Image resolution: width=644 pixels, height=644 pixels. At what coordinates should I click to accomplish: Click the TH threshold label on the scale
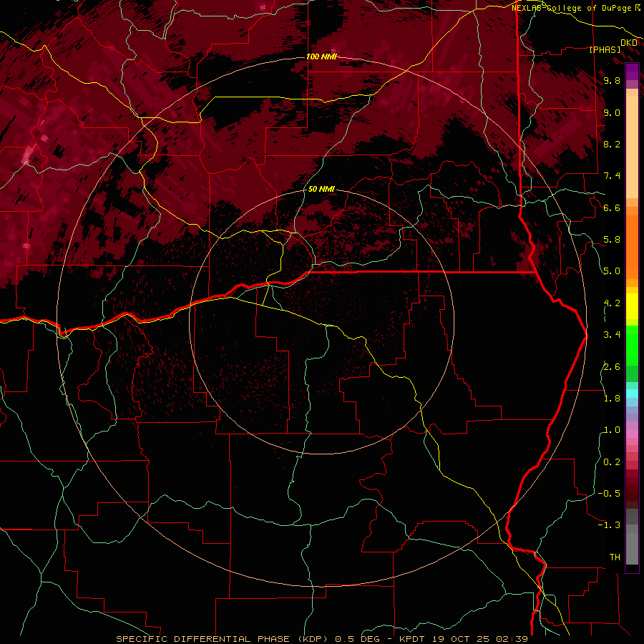click(615, 557)
